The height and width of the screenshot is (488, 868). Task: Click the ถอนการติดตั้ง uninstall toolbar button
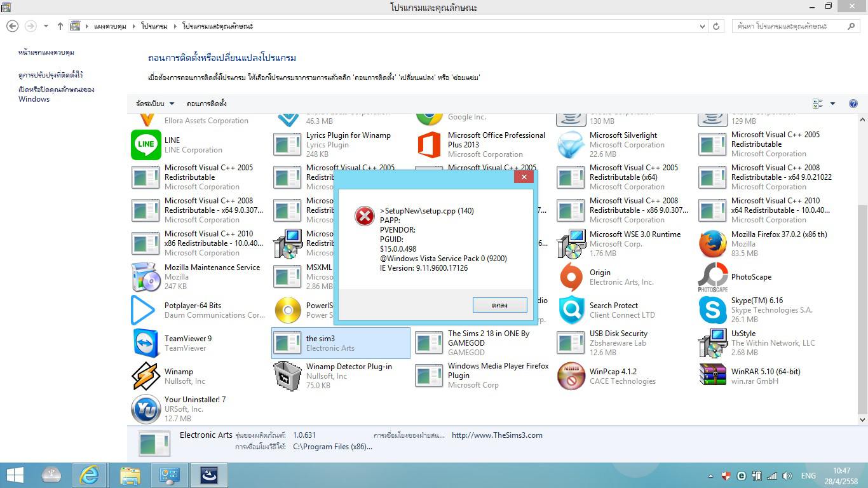[x=207, y=104]
